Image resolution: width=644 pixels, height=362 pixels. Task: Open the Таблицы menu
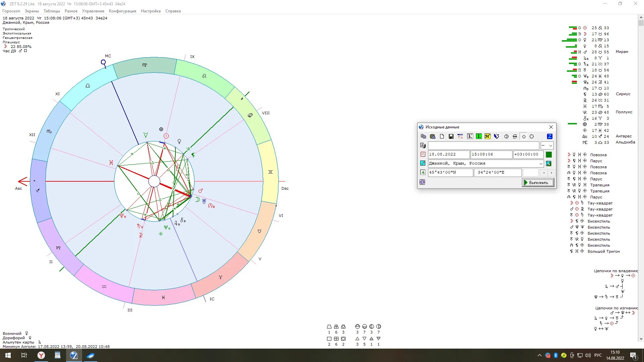(52, 11)
